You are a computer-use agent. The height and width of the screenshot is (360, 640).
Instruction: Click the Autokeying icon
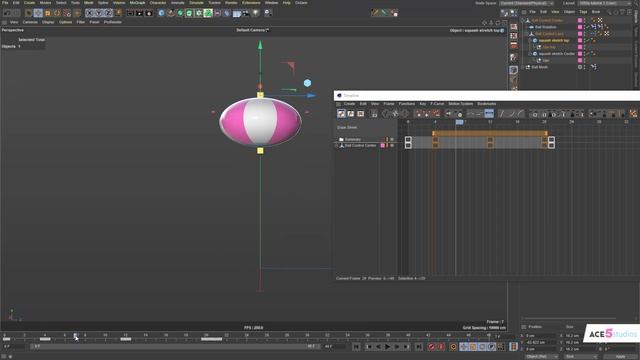[x=441, y=347]
